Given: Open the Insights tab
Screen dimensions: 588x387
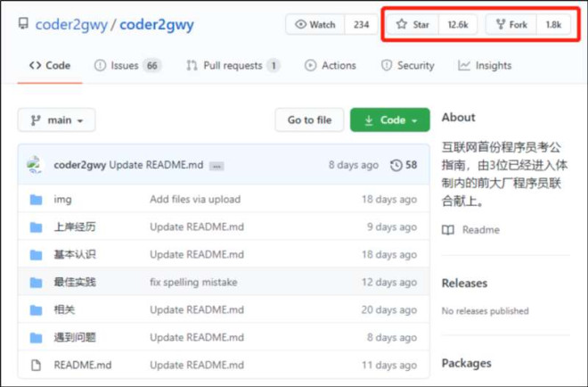Looking at the screenshot, I should pos(485,66).
